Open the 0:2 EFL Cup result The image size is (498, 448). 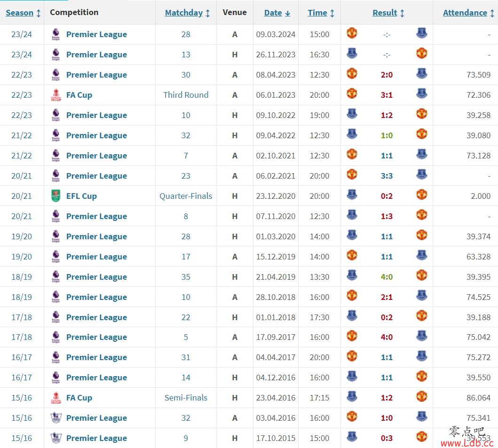click(387, 196)
